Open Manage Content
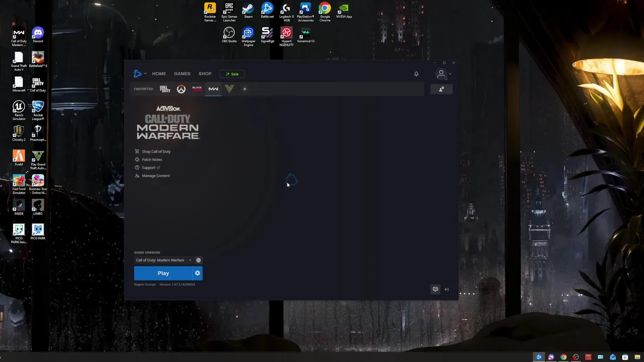 (x=152, y=175)
